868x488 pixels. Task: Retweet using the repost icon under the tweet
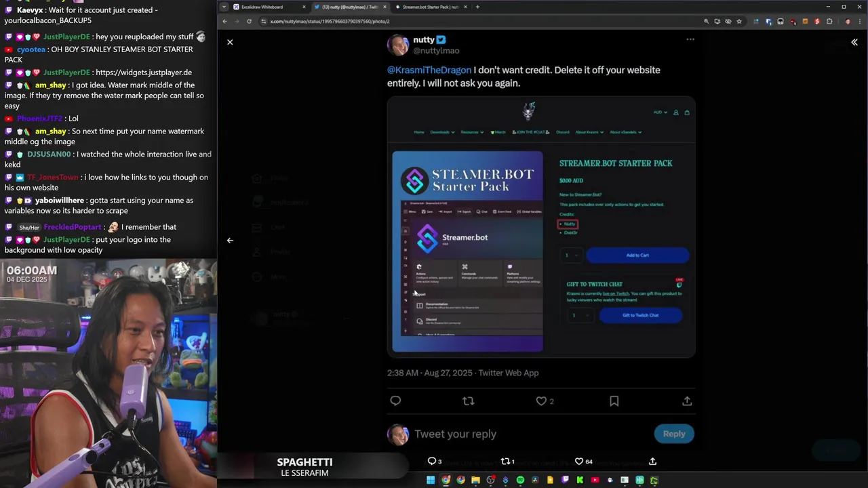point(468,401)
